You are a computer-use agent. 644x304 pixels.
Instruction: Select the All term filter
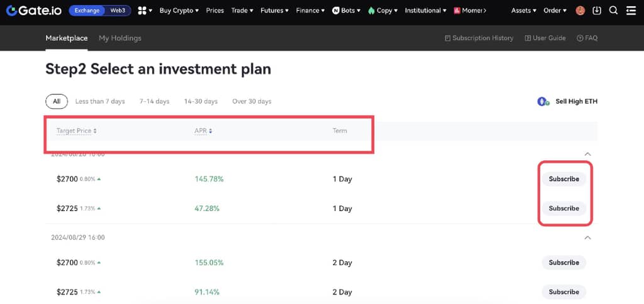57,101
